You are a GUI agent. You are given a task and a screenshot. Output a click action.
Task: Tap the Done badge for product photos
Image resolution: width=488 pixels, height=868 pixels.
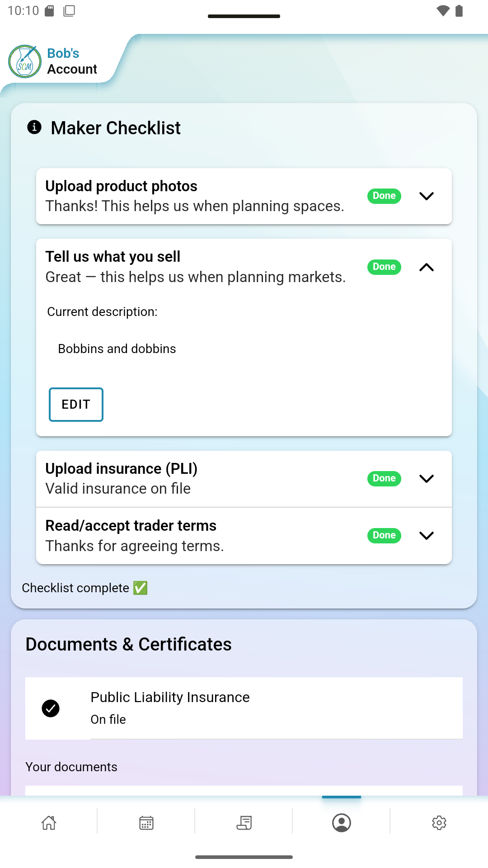click(x=384, y=196)
